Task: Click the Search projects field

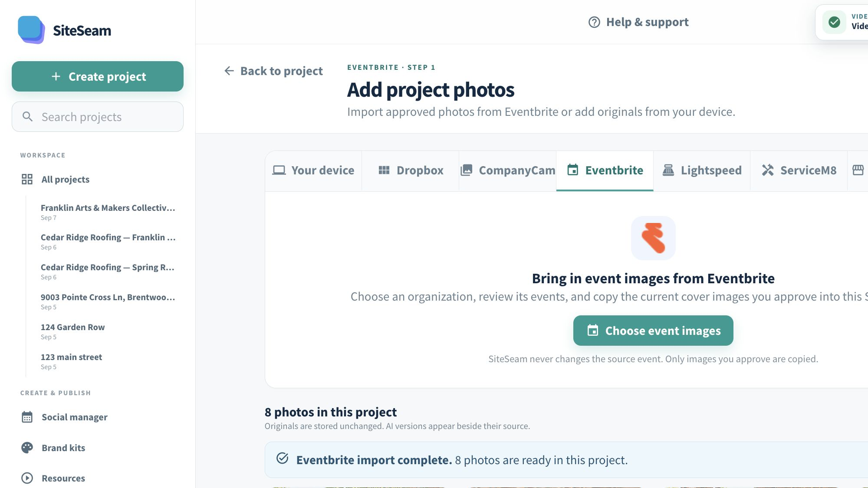Action: [98, 117]
